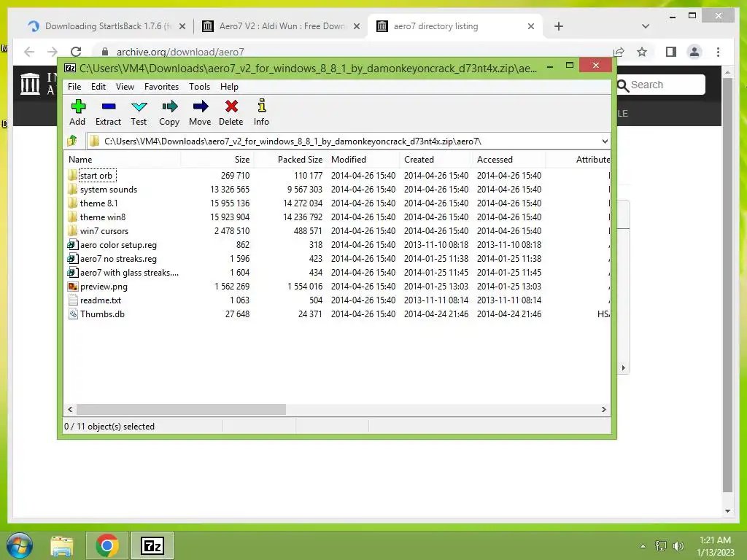Select the readme.txt file icon
The image size is (747, 560).
[x=72, y=300]
